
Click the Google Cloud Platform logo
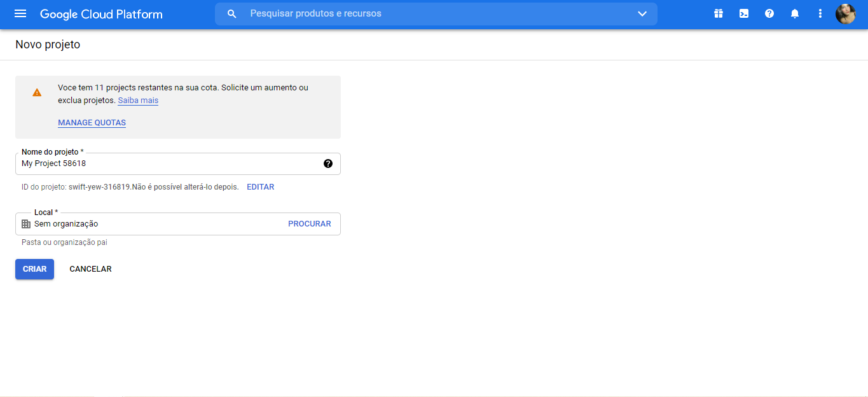tap(101, 14)
